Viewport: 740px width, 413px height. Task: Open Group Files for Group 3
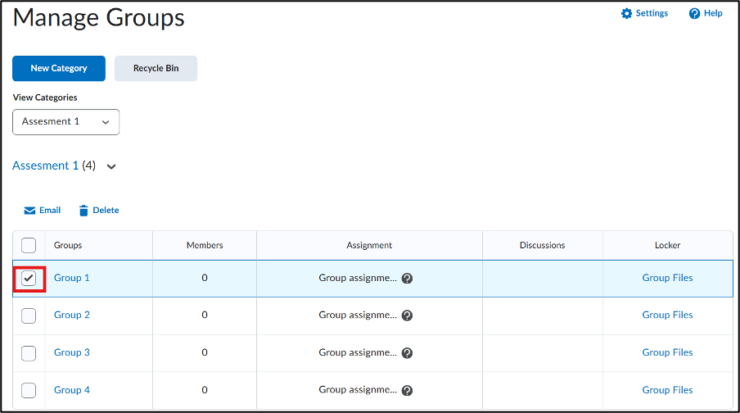pos(667,353)
